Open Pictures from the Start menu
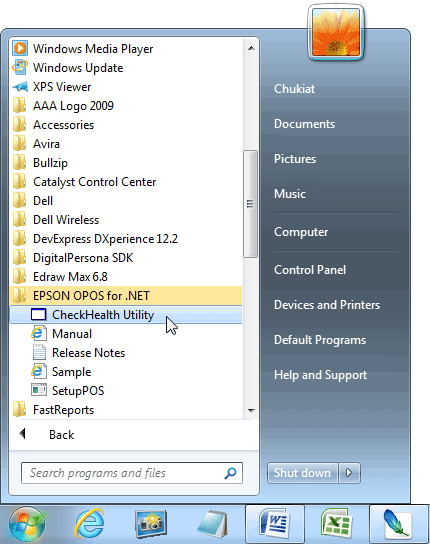The height and width of the screenshot is (544, 430). coord(295,159)
